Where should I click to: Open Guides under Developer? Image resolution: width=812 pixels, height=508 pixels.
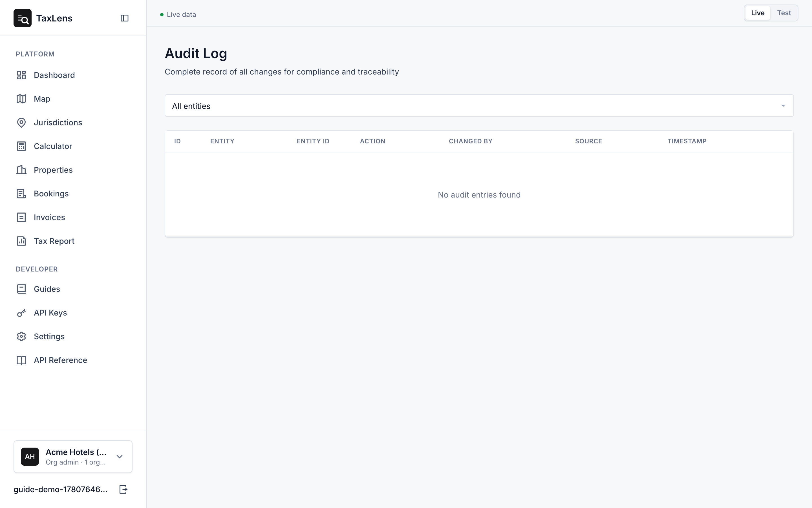73,289
